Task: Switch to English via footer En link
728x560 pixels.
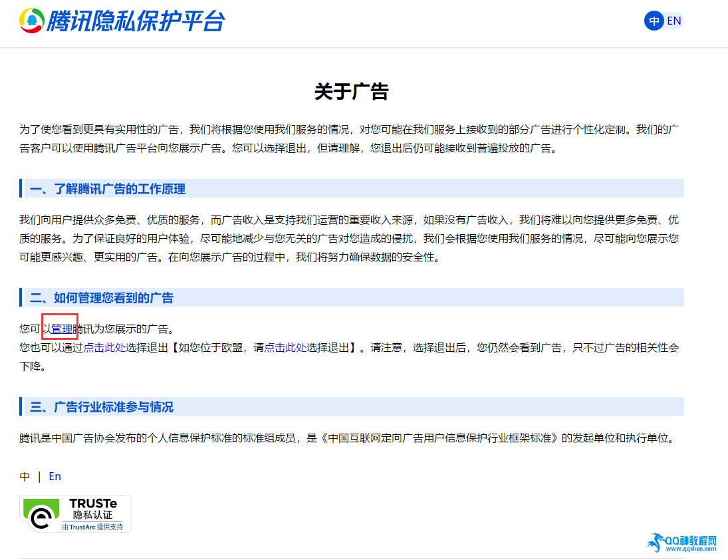Action: pos(55,476)
